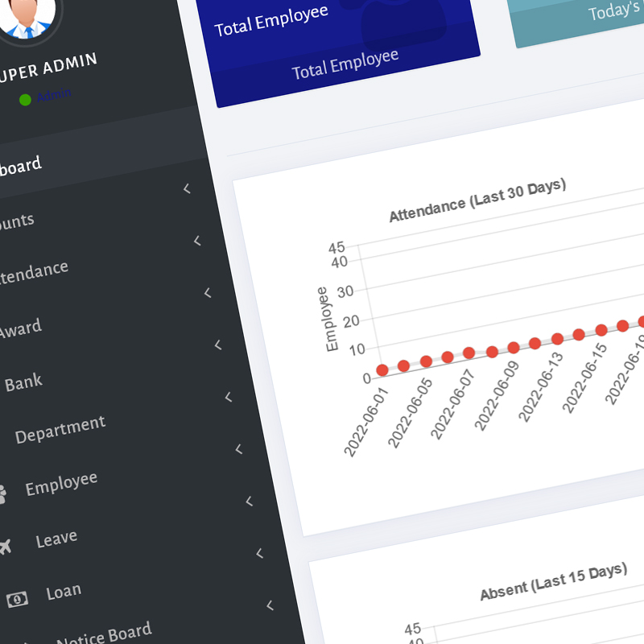
Task: Expand the Notice Board submenu chevron
Action: (x=270, y=605)
